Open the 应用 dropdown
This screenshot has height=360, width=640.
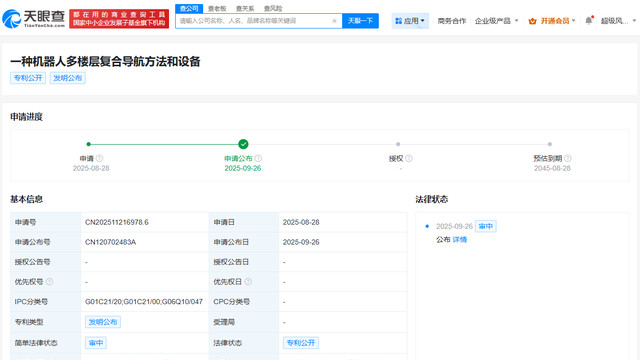coord(410,21)
